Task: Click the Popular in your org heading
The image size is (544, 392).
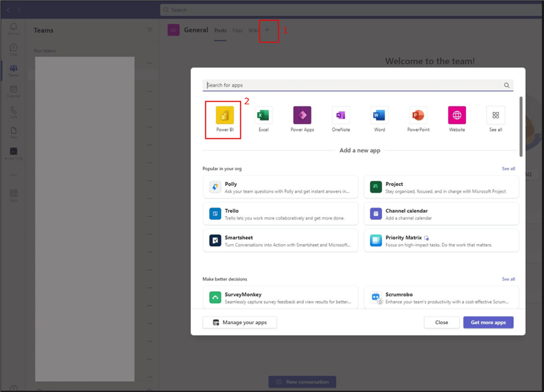Action: point(222,169)
